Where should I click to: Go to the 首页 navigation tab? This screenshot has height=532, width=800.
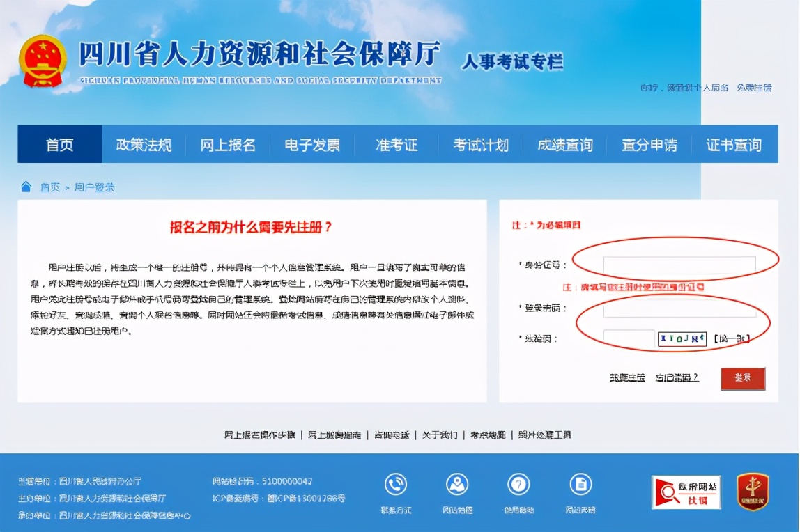[x=60, y=144]
